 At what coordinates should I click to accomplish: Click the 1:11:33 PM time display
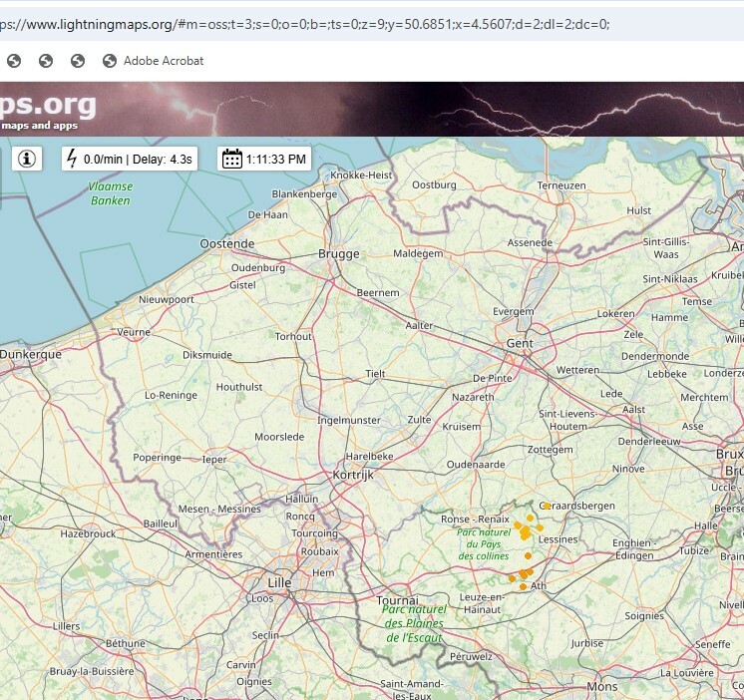click(x=276, y=159)
